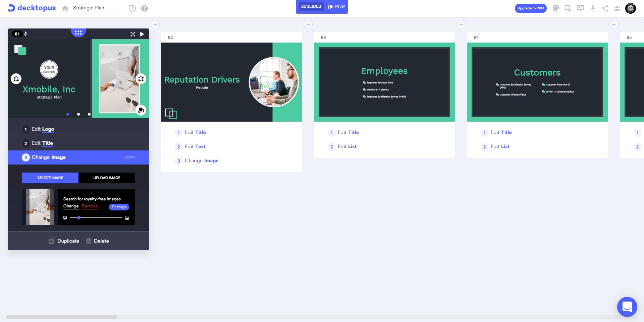The height and width of the screenshot is (322, 644).
Task: Click the microphone icon on slide 01
Action: (x=26, y=34)
